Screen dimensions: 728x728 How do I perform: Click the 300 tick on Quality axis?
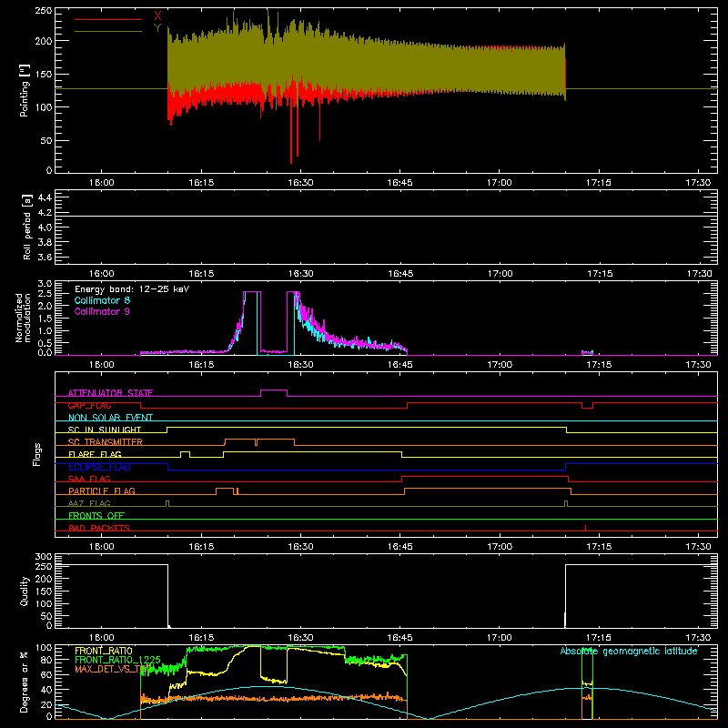click(x=43, y=557)
